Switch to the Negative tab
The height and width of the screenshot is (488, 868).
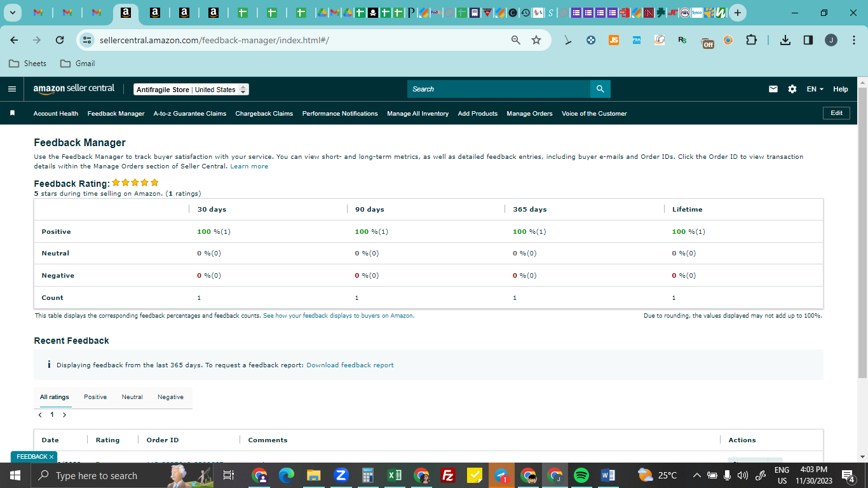click(171, 397)
